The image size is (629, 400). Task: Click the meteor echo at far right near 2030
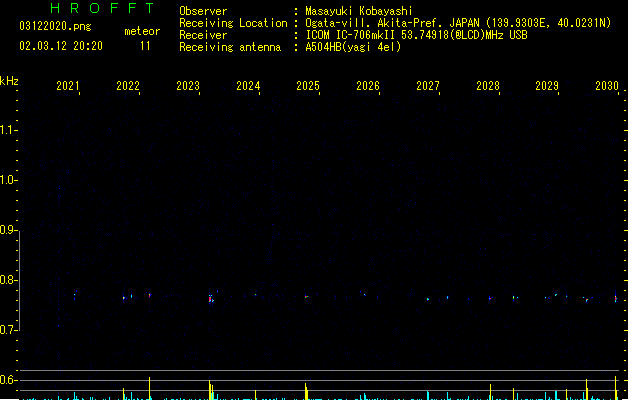(x=616, y=298)
